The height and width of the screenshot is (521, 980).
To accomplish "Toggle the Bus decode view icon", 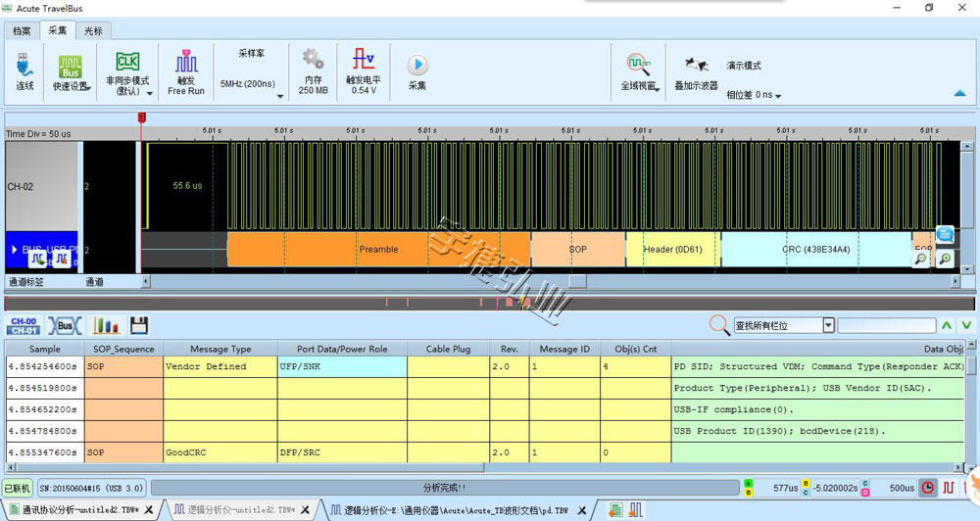I will coord(65,325).
